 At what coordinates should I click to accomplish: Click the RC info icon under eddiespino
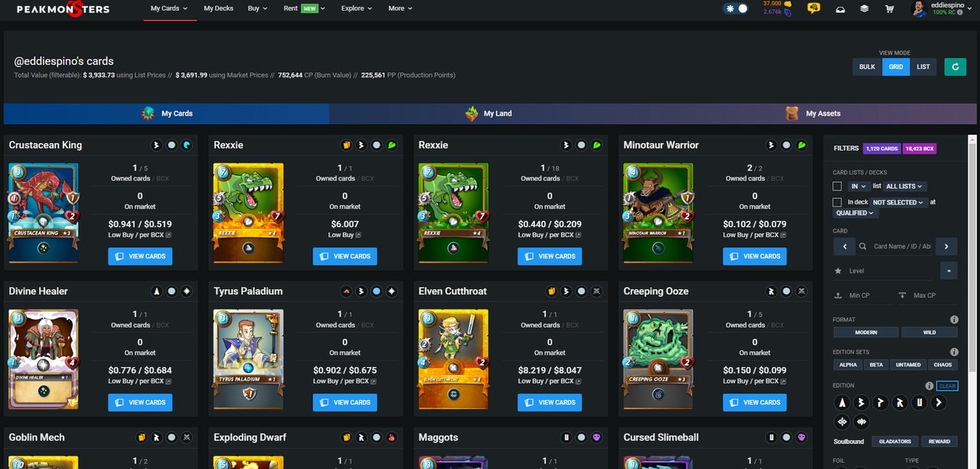[960, 12]
